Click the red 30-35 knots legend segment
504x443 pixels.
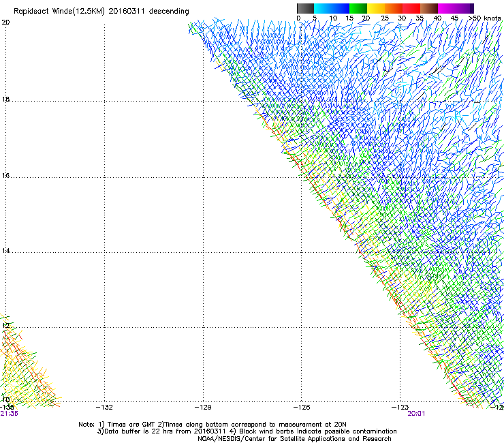tap(411, 8)
